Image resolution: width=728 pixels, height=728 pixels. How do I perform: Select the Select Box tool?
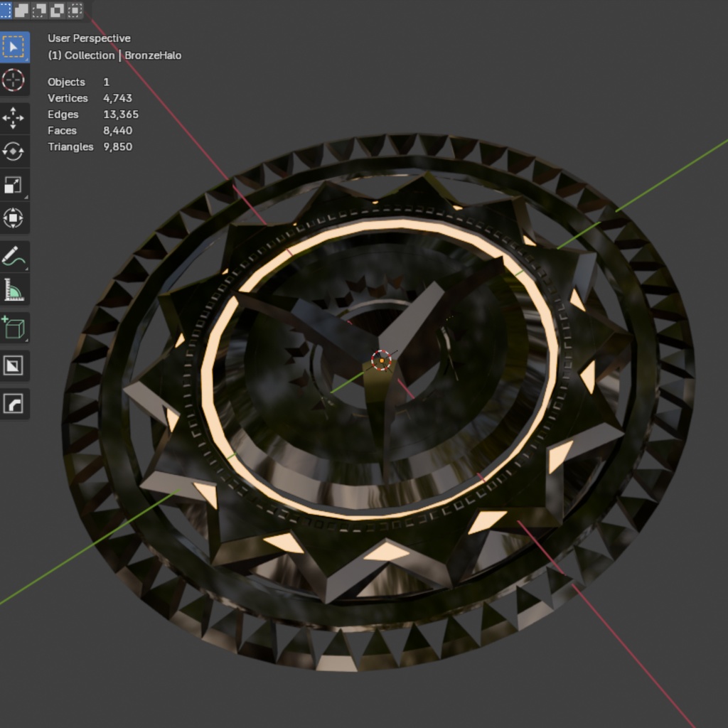point(14,47)
